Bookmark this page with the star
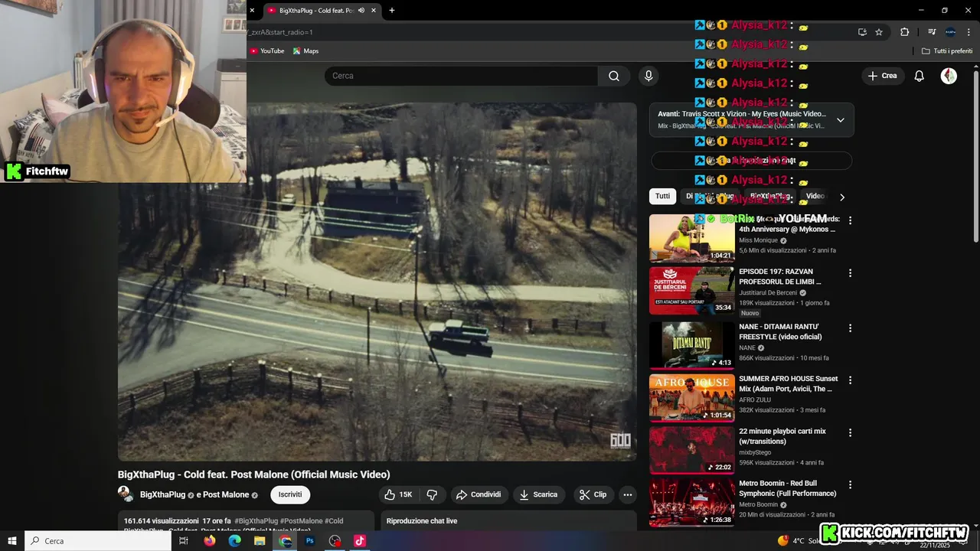Image resolution: width=980 pixels, height=551 pixels. (879, 32)
